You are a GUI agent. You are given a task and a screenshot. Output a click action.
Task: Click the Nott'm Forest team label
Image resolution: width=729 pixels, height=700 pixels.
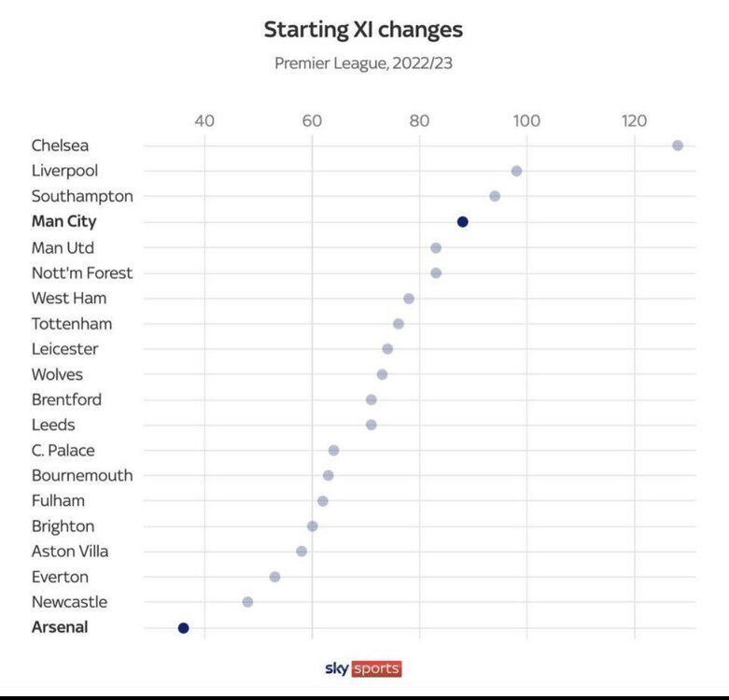(82, 273)
